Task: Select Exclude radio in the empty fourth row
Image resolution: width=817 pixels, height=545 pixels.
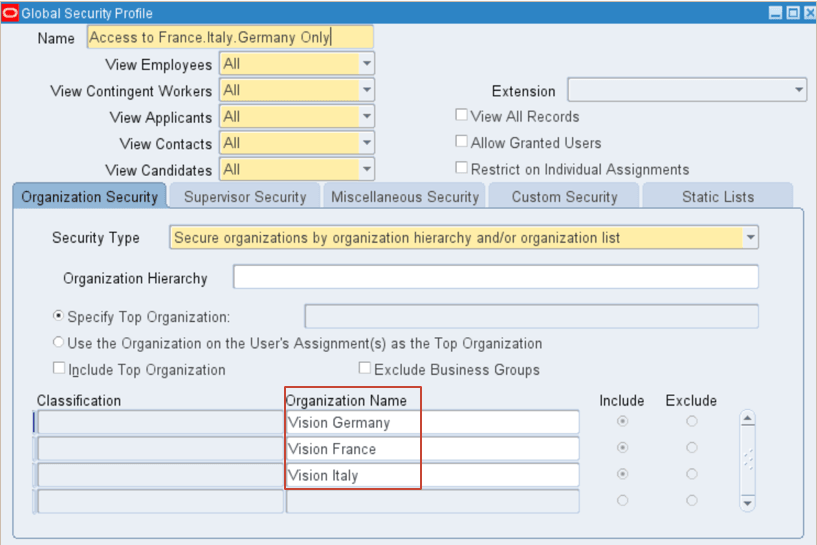Action: [x=691, y=500]
